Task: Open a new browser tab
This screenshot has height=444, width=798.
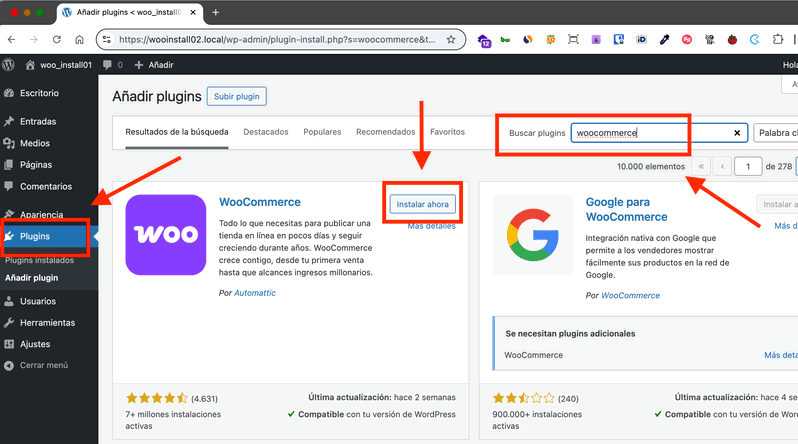Action: coord(216,12)
